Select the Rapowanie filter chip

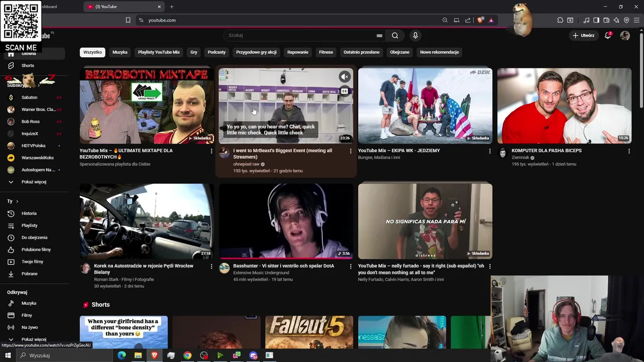pyautogui.click(x=298, y=52)
